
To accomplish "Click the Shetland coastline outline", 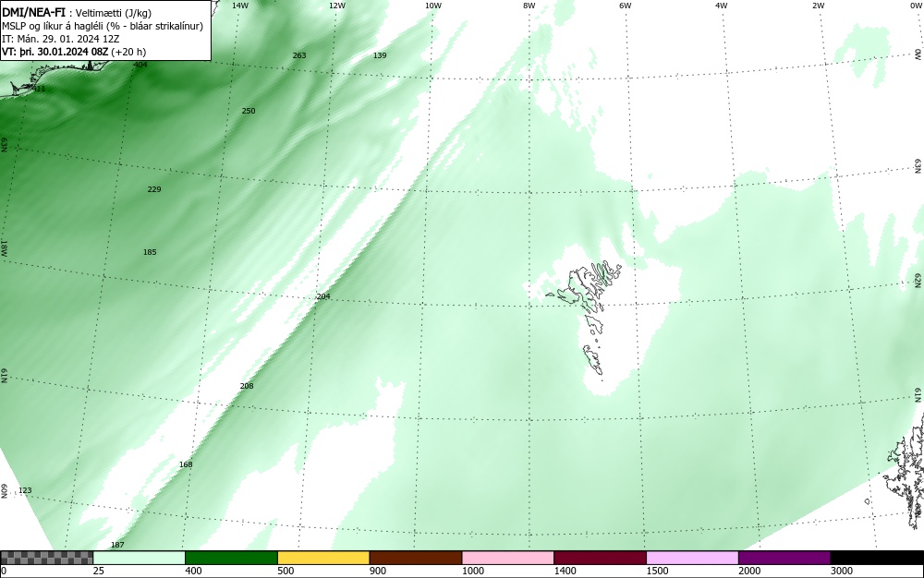I will click(x=905, y=471).
